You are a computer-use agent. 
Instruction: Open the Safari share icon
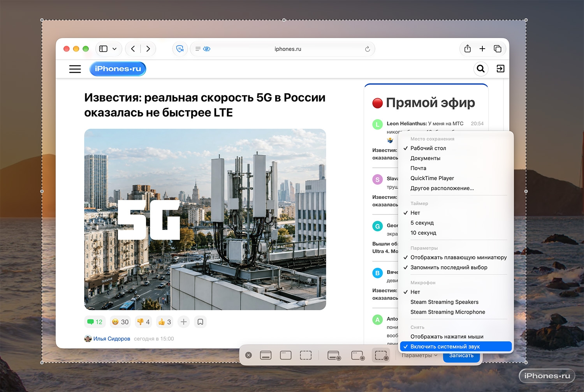click(468, 49)
